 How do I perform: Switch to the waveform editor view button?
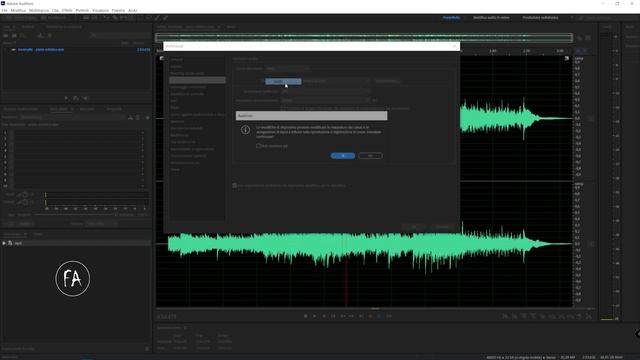[x=20, y=18]
